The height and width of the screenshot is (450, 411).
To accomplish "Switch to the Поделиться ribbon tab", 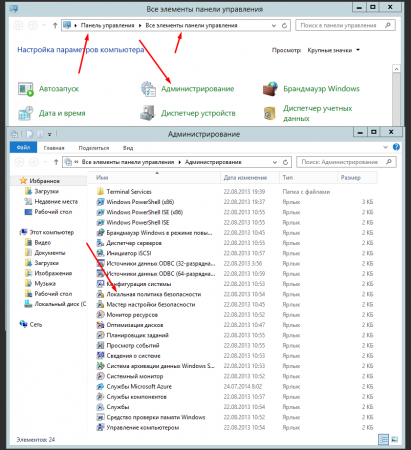I will pos(94,148).
